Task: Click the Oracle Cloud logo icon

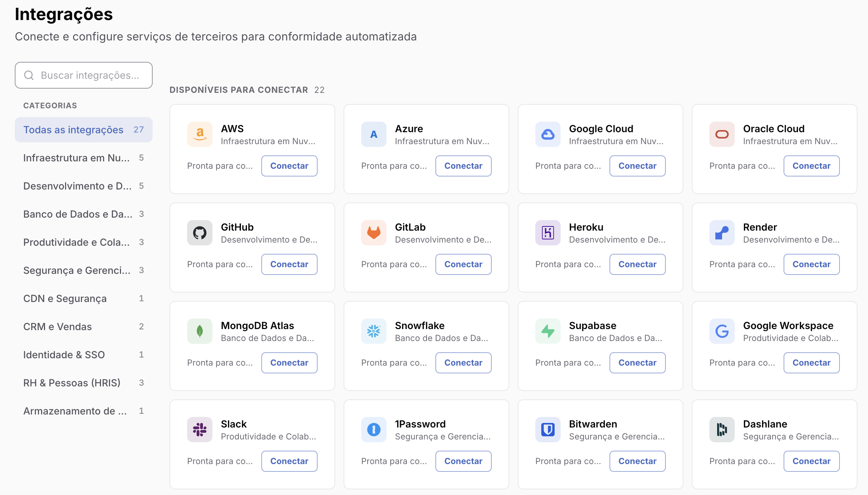Action: tap(722, 134)
